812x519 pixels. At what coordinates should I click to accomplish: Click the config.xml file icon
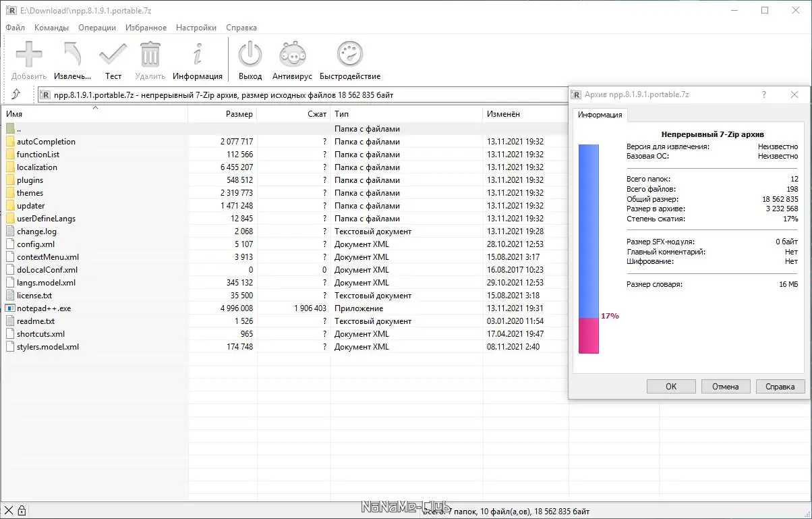(x=10, y=244)
